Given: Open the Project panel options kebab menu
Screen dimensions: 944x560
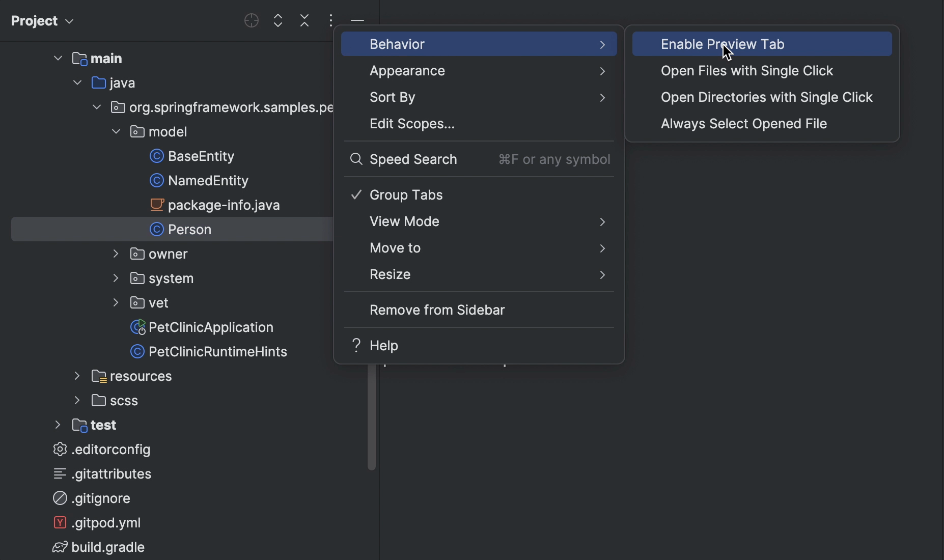Looking at the screenshot, I should click(x=331, y=20).
